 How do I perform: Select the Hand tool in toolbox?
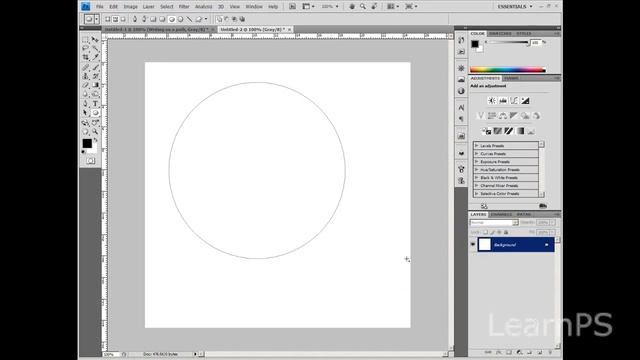[x=86, y=131]
